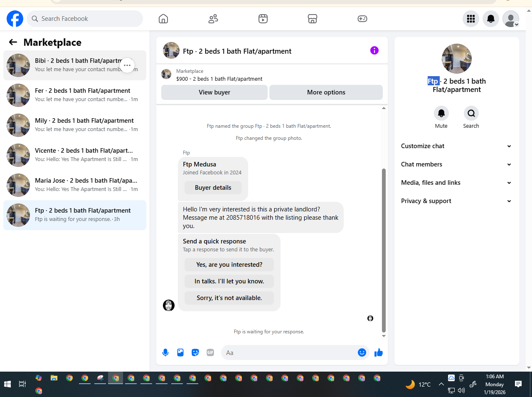Open File Explorer from the taskbar

click(x=54, y=378)
